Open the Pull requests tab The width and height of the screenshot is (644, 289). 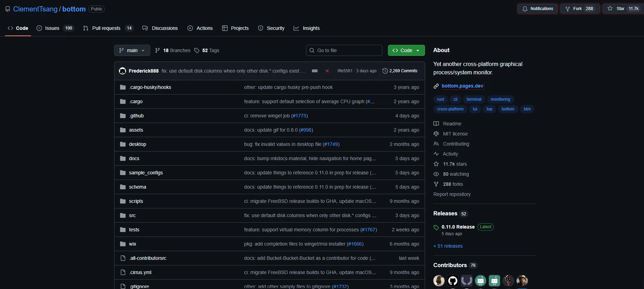pos(109,28)
